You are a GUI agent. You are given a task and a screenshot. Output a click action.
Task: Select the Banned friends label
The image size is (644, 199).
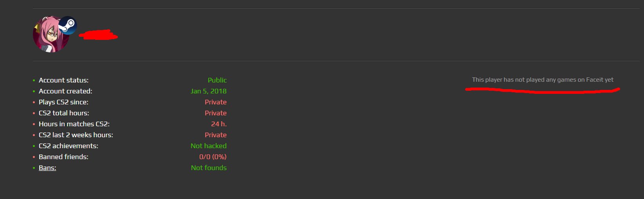(63, 157)
